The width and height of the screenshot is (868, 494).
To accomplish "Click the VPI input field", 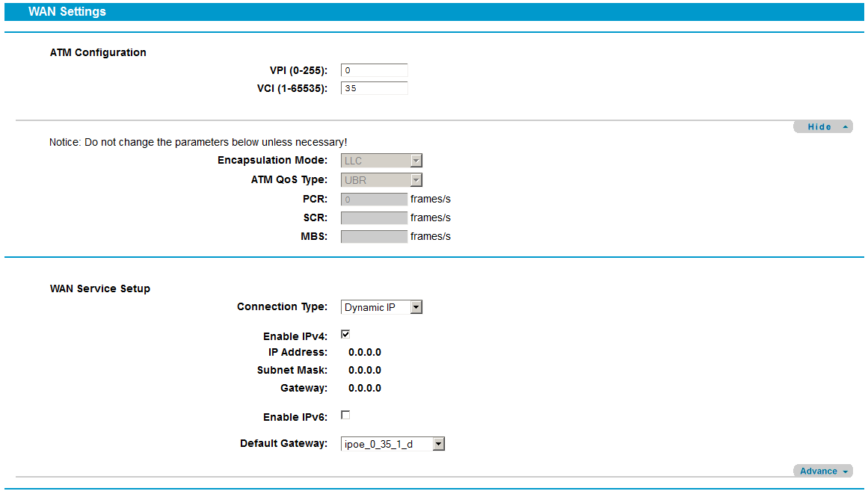I will [x=373, y=70].
